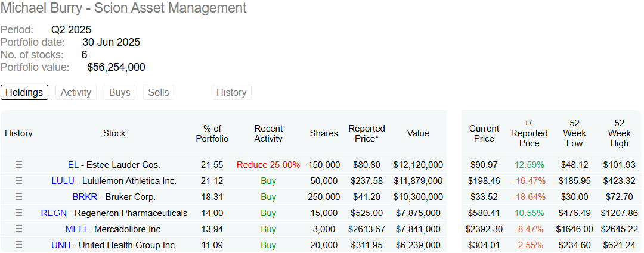644x253 pixels.
Task: Click the $237.58 reported price cell
Action: pyautogui.click(x=367, y=181)
